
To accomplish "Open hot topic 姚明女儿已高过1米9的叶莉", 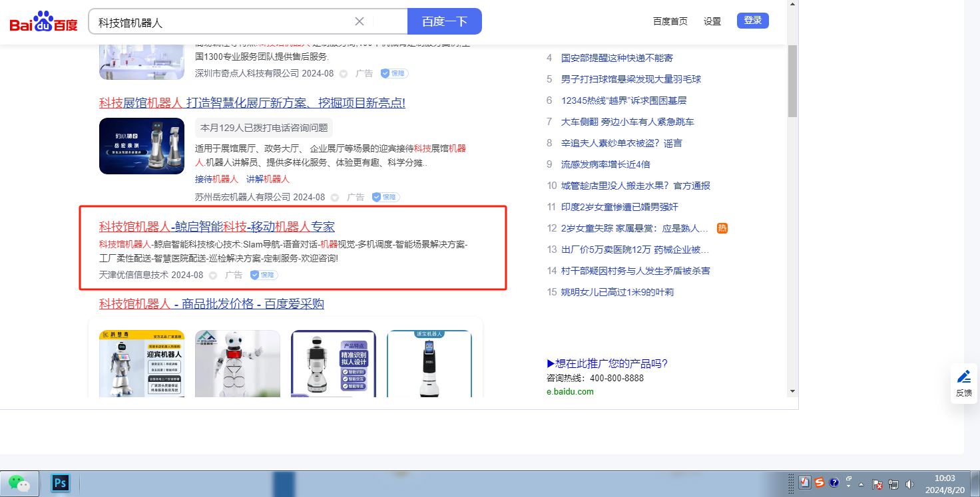I will click(x=618, y=292).
